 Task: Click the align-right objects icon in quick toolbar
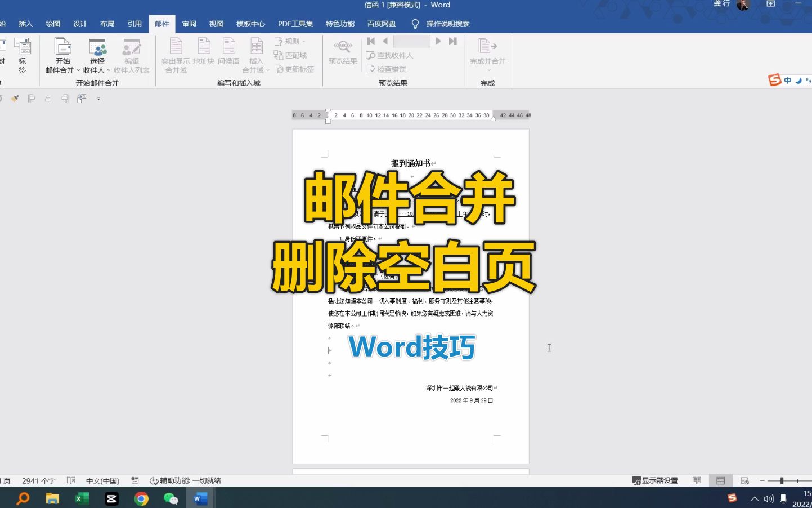[65, 99]
